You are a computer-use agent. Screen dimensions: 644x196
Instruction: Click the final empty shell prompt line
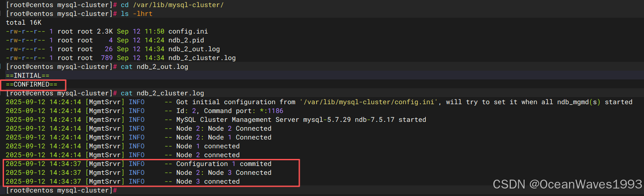tap(62, 190)
